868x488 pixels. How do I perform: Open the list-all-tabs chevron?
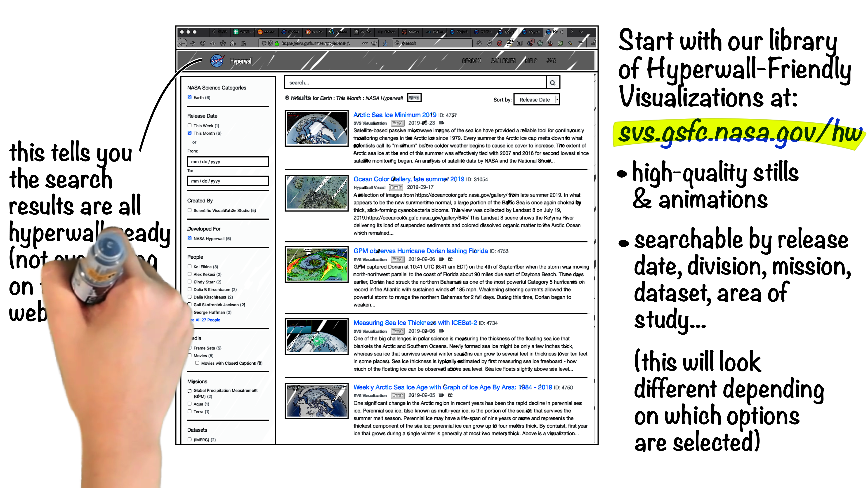pos(581,32)
